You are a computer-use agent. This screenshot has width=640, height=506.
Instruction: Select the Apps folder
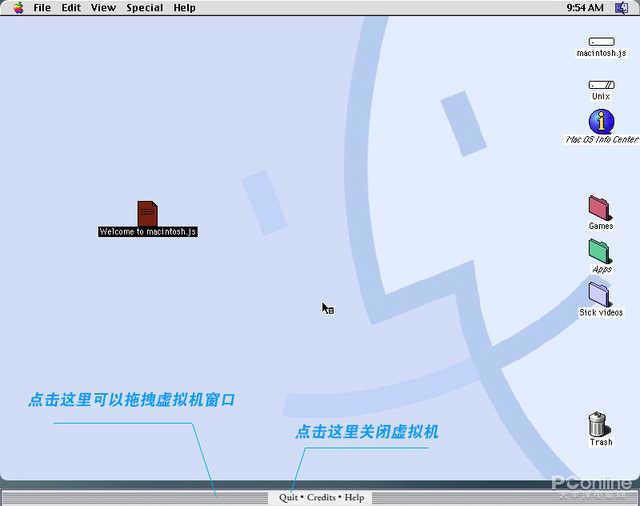(x=600, y=251)
